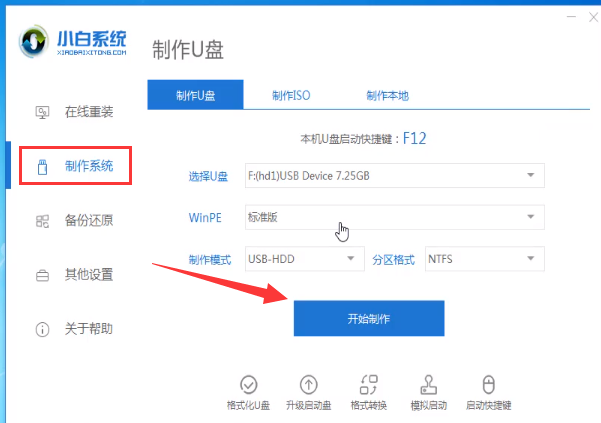
Task: Click the 开始制作 button
Action: (x=369, y=318)
